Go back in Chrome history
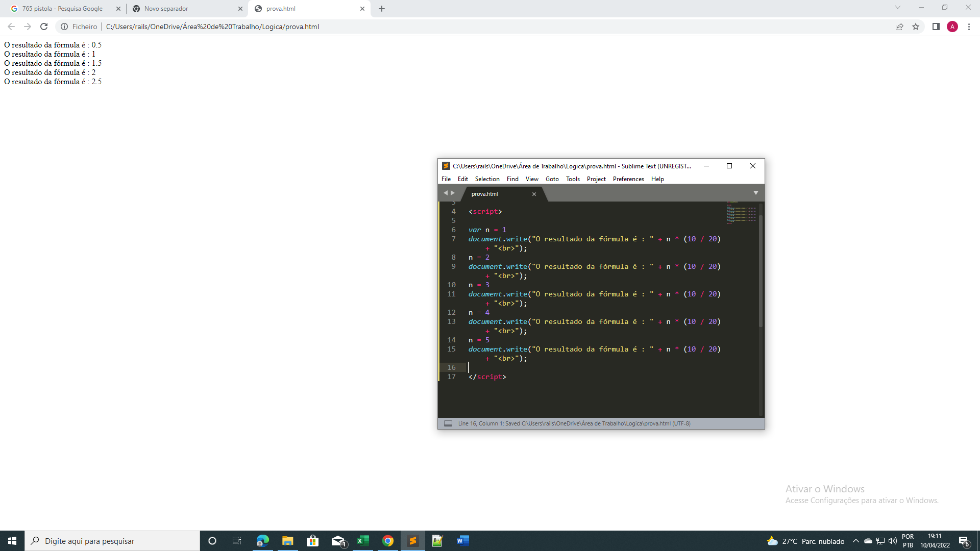This screenshot has width=980, height=551. (11, 27)
